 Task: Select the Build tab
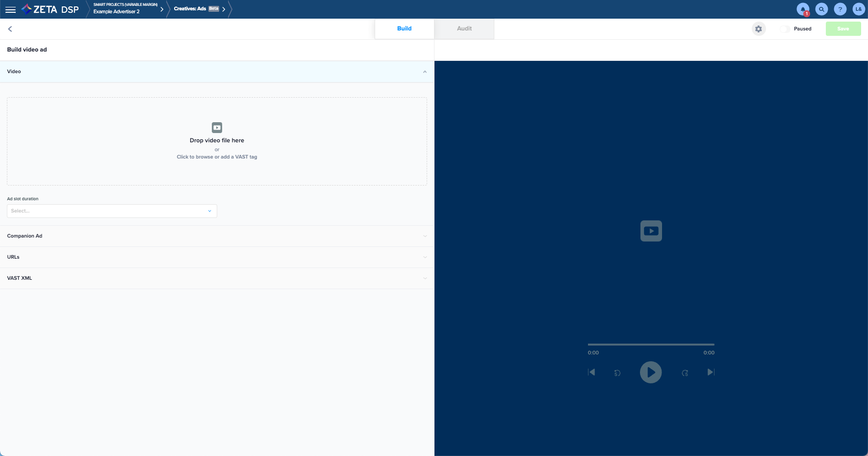click(404, 28)
